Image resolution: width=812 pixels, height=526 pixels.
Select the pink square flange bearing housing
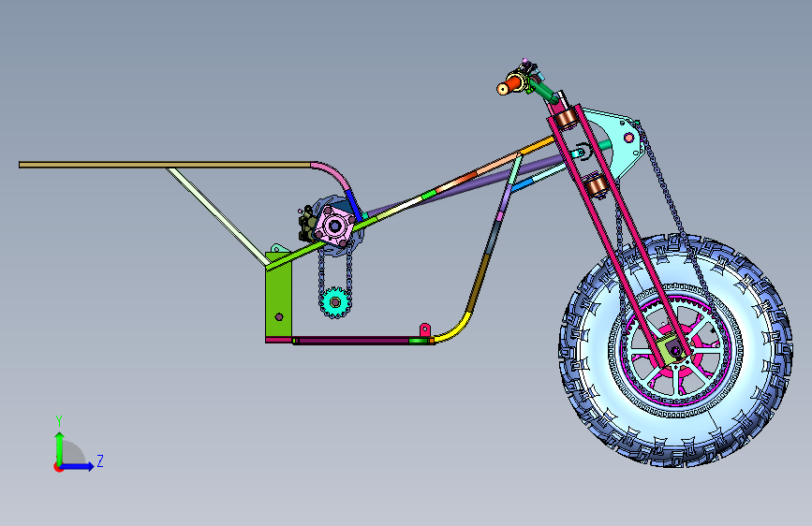[335, 226]
